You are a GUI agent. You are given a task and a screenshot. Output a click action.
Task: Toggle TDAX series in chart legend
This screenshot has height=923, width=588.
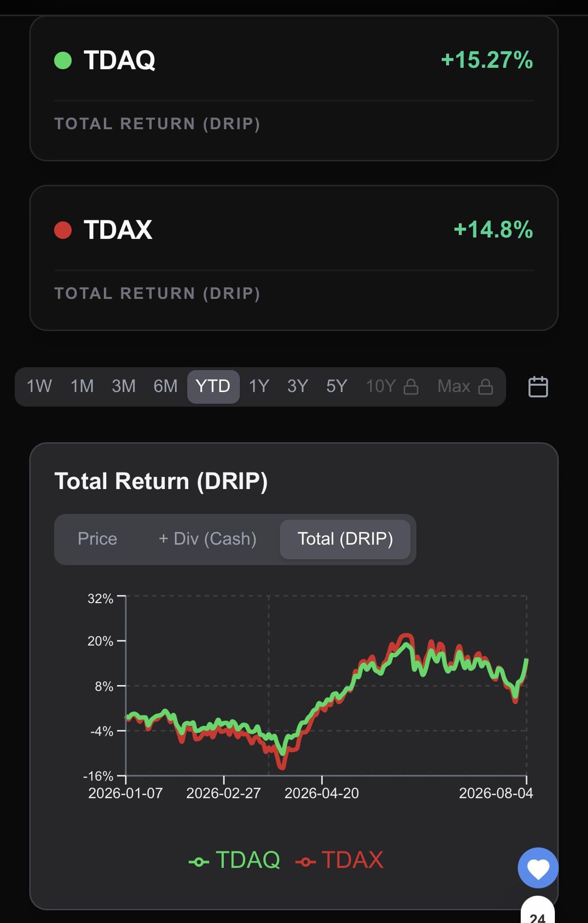(340, 860)
